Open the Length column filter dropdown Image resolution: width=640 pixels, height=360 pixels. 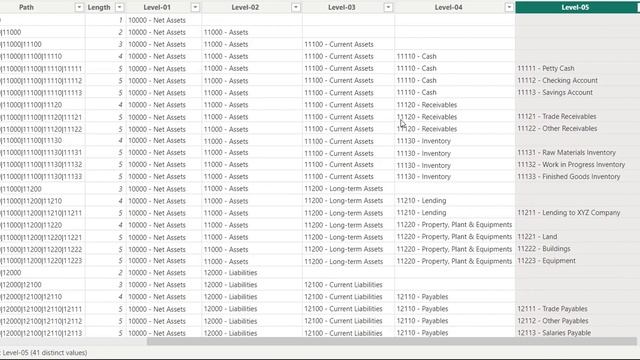pyautogui.click(x=120, y=7)
